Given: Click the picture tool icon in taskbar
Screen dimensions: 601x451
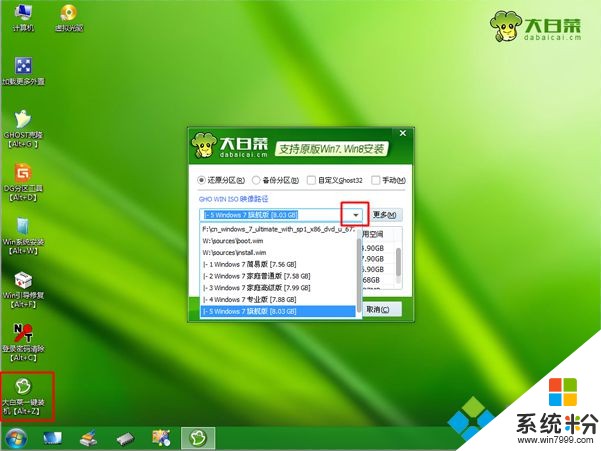Looking at the screenshot, I should pos(161,438).
